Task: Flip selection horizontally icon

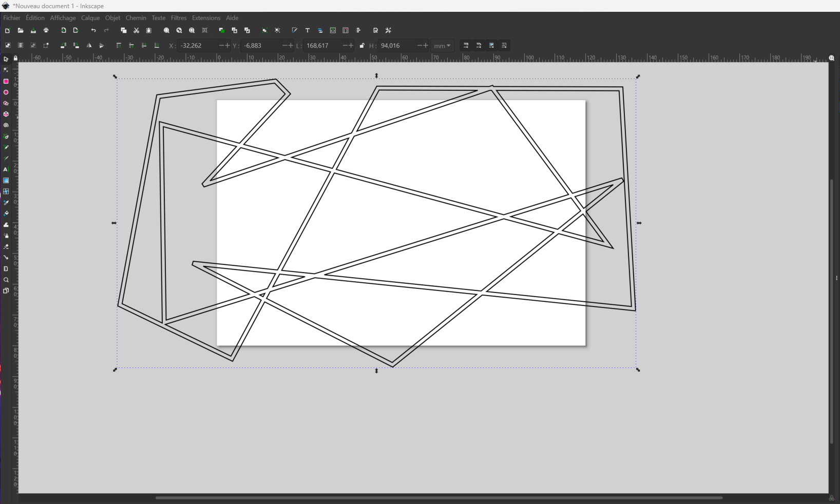Action: 89,46
